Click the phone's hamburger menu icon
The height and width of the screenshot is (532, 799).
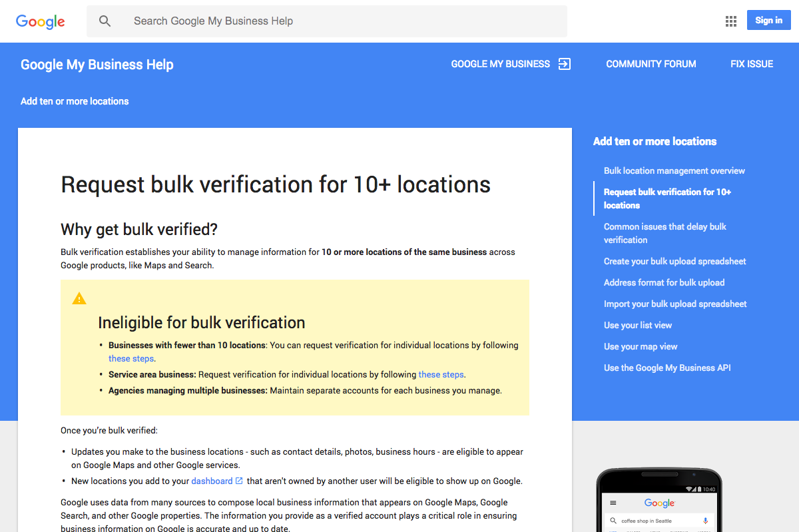[x=613, y=503]
